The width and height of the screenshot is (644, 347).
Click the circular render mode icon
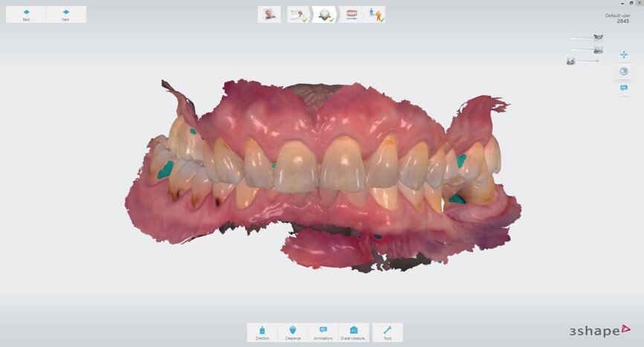tap(624, 71)
